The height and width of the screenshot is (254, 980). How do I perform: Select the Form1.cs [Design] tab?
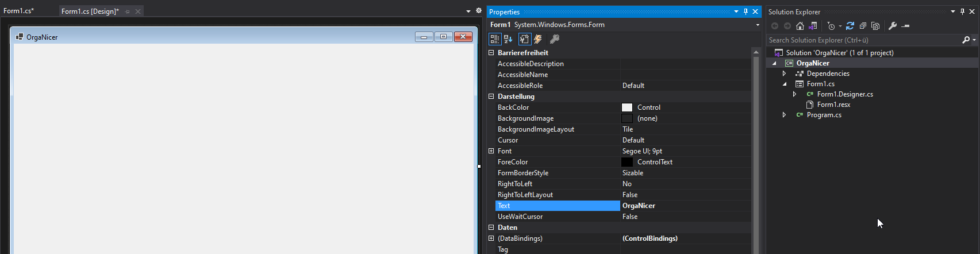[90, 11]
